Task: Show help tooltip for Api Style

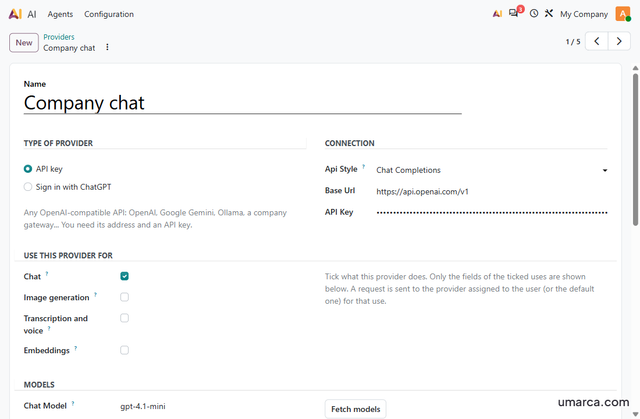Action: pyautogui.click(x=363, y=166)
